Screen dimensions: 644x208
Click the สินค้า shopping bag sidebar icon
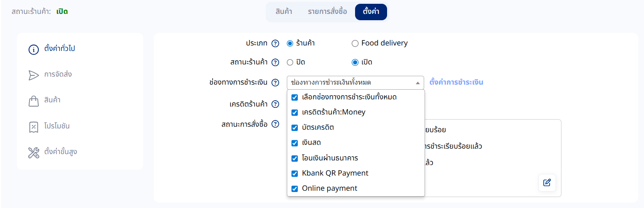tap(34, 101)
